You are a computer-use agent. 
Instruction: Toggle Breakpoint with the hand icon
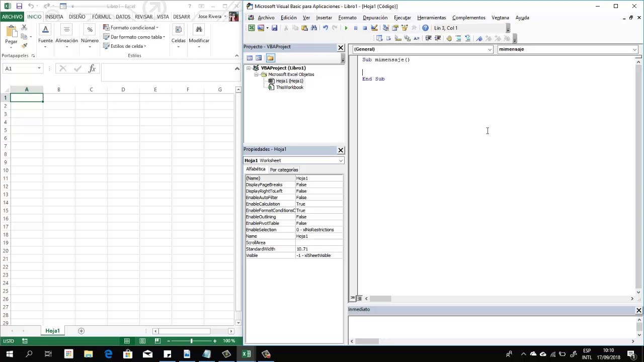pyautogui.click(x=449, y=38)
